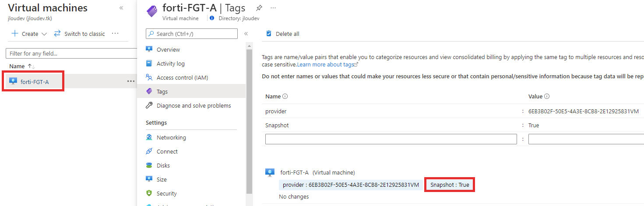Open the Security settings item
The width and height of the screenshot is (644, 206).
click(x=167, y=193)
